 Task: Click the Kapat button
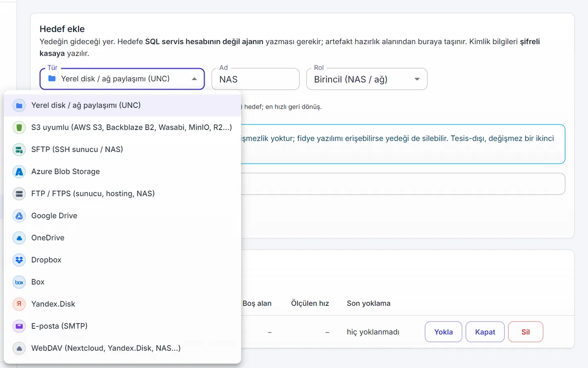(x=485, y=332)
